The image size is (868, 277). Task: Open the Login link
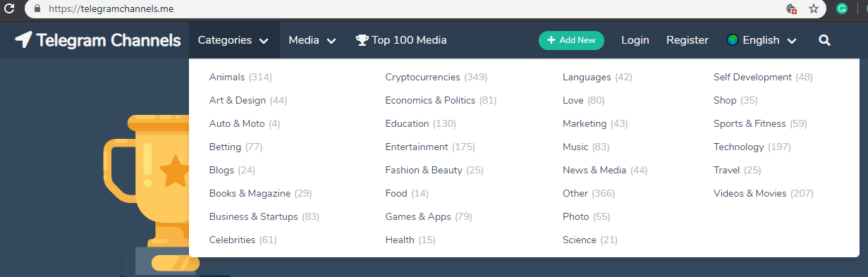(x=635, y=40)
